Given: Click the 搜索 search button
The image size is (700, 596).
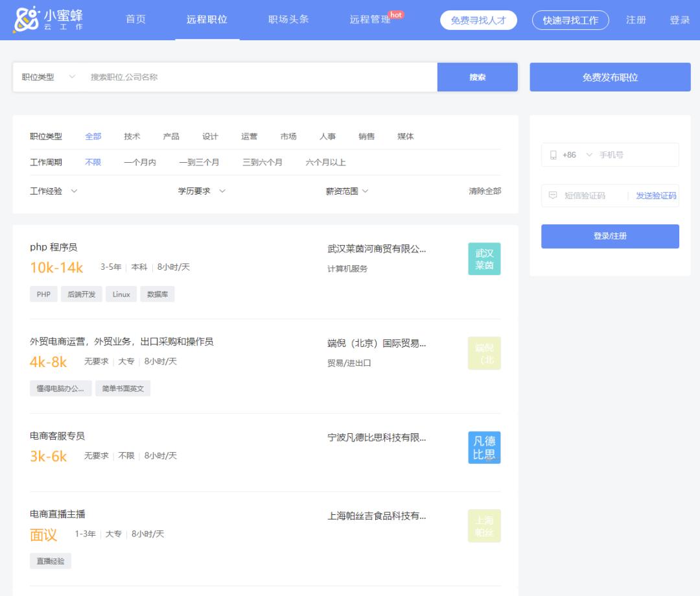Looking at the screenshot, I should (x=478, y=77).
